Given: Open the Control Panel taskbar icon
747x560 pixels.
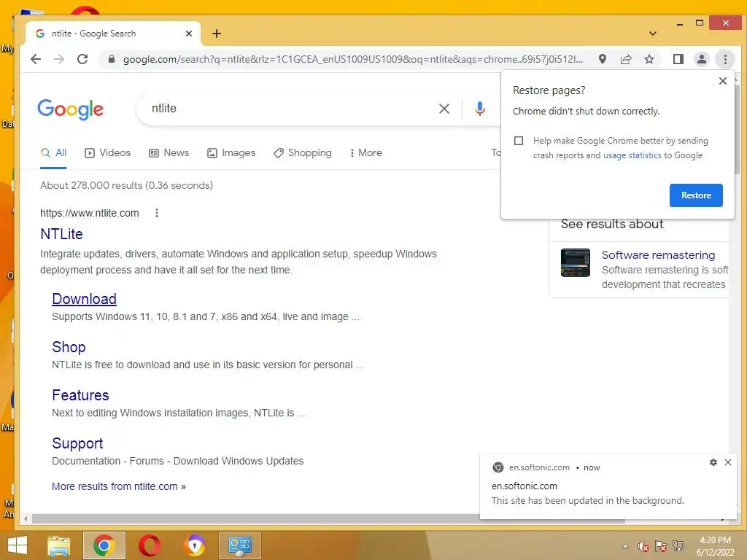Looking at the screenshot, I should point(239,545).
